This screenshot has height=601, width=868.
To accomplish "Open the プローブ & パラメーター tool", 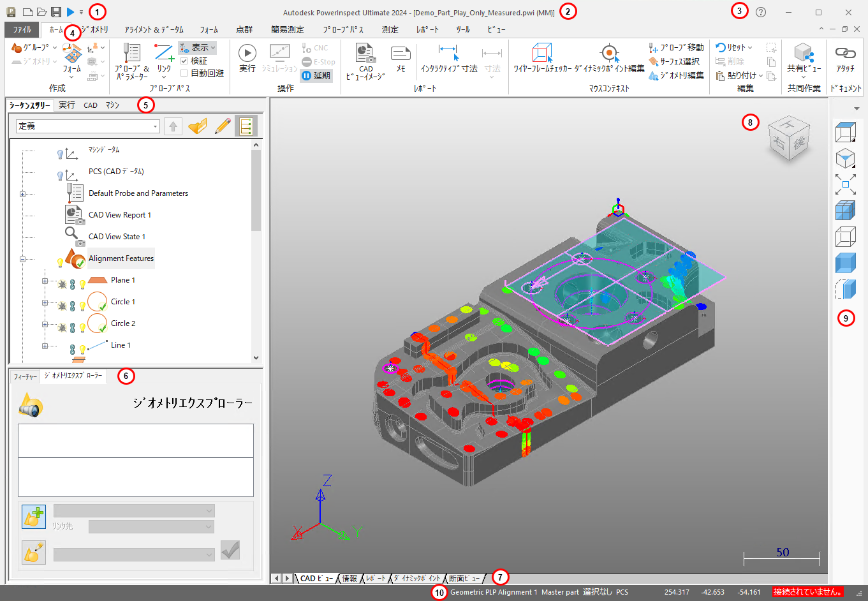I will 132,61.
